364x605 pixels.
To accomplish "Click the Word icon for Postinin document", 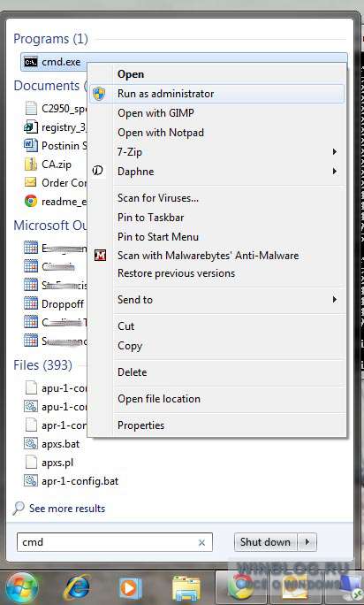I will (x=31, y=145).
